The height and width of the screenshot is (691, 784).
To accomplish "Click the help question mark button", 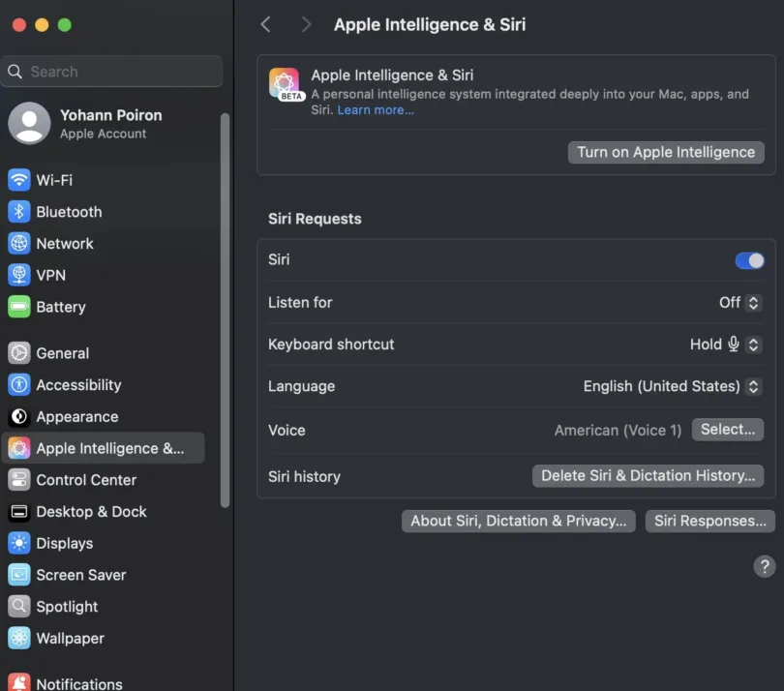I will coord(764,567).
